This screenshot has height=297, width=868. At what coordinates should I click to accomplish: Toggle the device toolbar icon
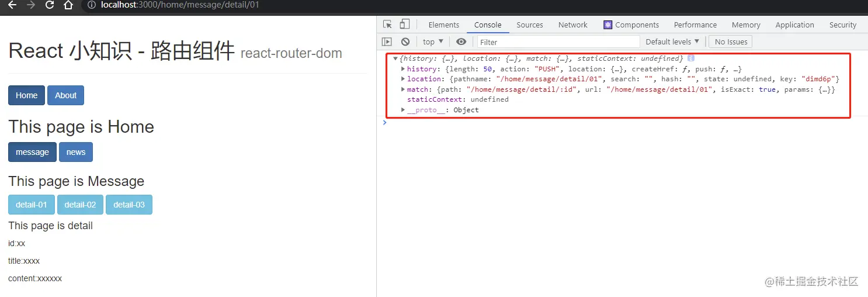click(x=405, y=25)
